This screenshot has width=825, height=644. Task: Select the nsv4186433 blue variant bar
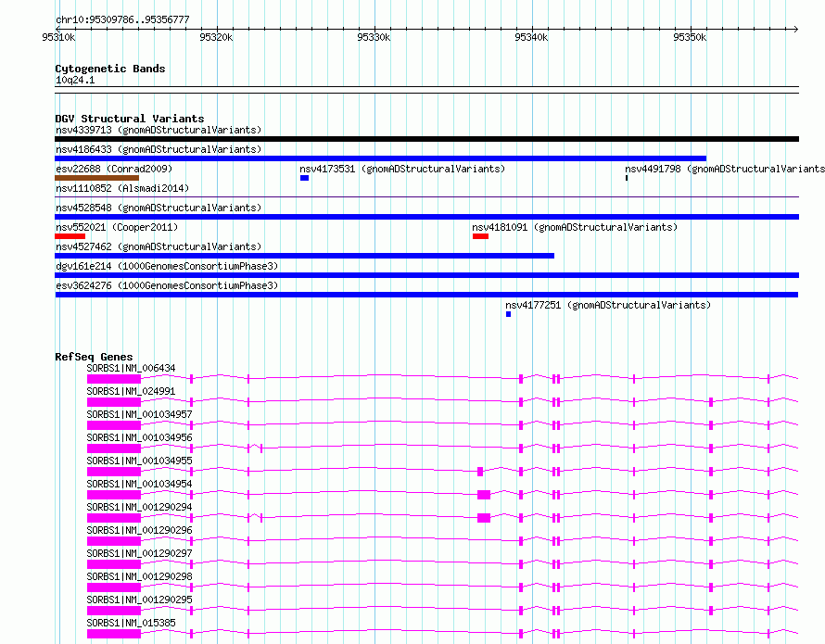tap(380, 158)
